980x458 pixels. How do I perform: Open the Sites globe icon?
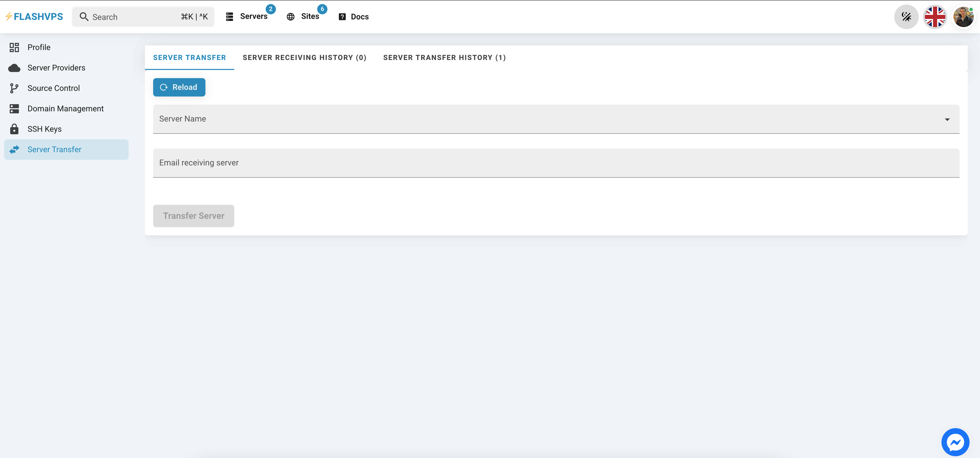[290, 16]
